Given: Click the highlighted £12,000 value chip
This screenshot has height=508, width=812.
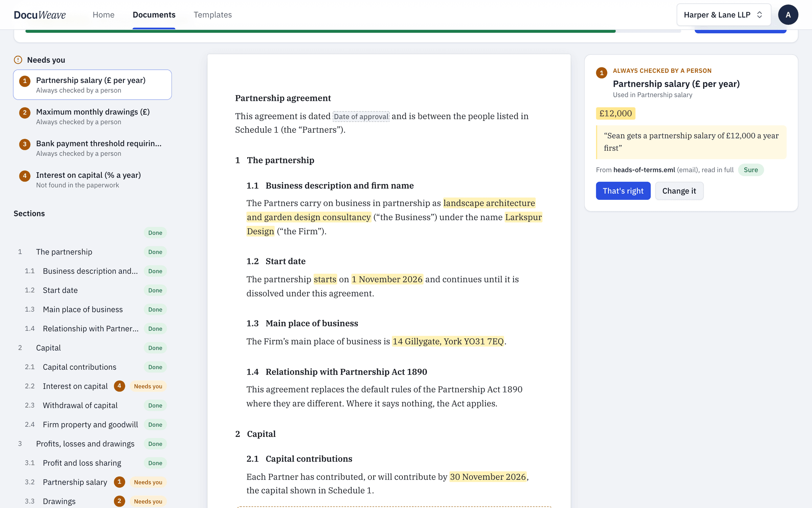Looking at the screenshot, I should click(615, 113).
